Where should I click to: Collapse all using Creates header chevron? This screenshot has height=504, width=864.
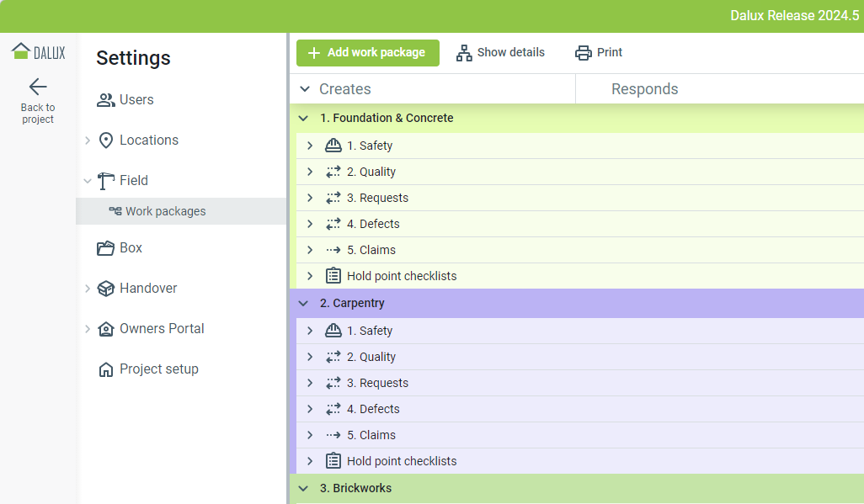point(305,89)
